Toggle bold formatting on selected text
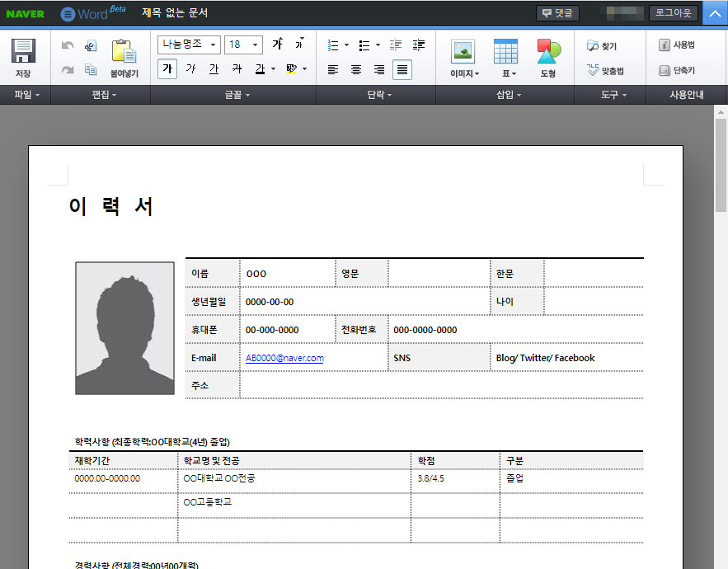The image size is (728, 569). coord(167,69)
